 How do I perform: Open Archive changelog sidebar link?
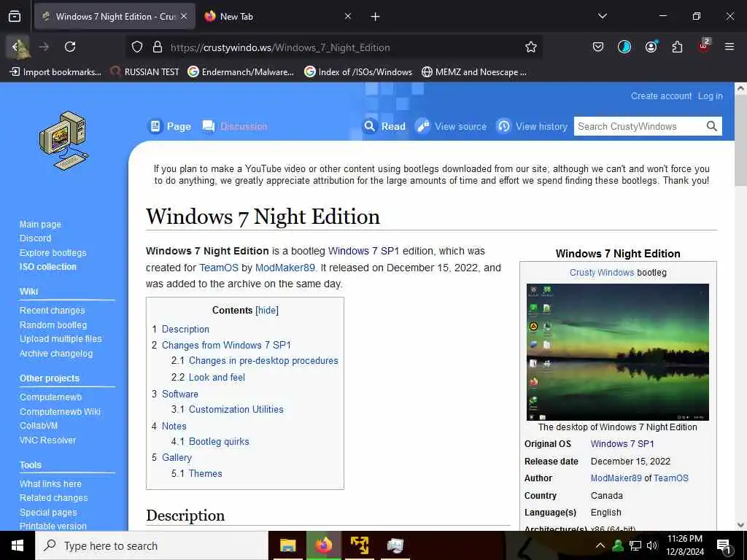pyautogui.click(x=56, y=354)
